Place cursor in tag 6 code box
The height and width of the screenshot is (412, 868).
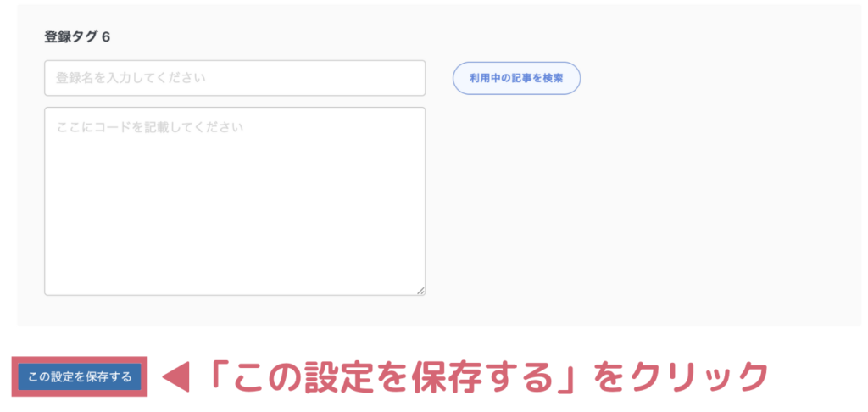tap(235, 201)
